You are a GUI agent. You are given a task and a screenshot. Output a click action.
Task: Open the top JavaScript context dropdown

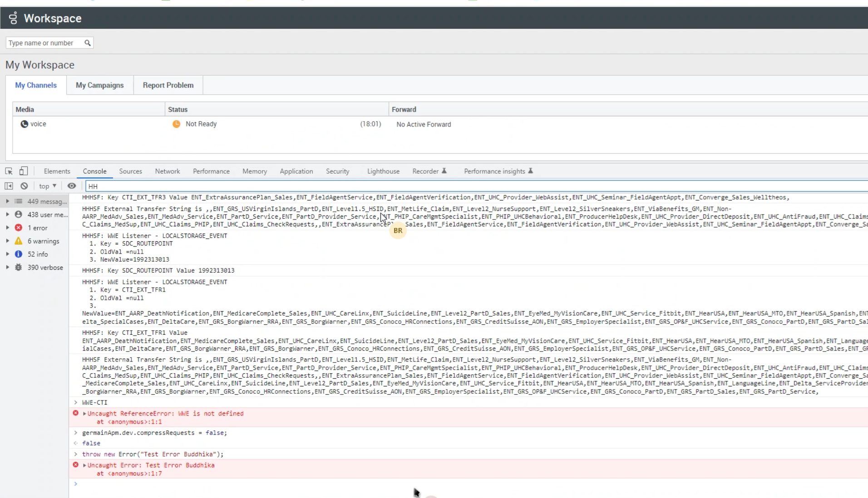[x=48, y=186]
